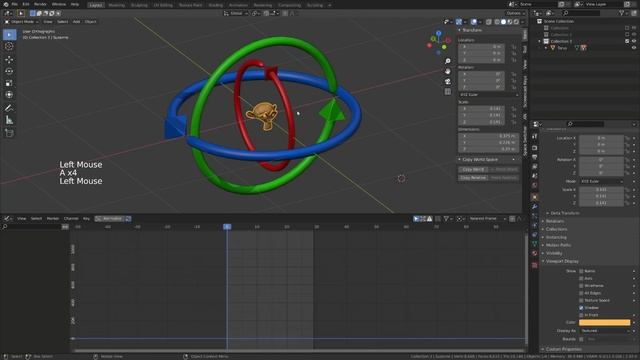Expand the Motion Paths panel

(558, 245)
